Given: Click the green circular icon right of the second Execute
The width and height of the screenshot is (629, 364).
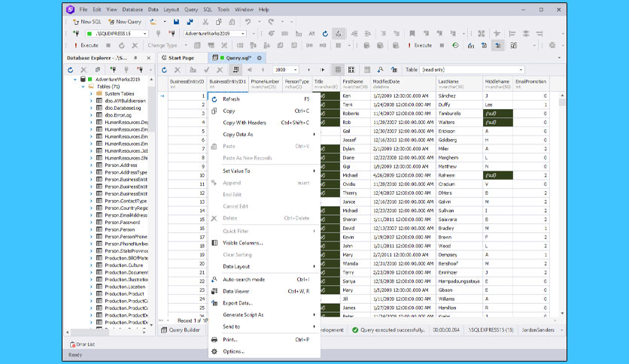Looking at the screenshot, I should tap(455, 45).
